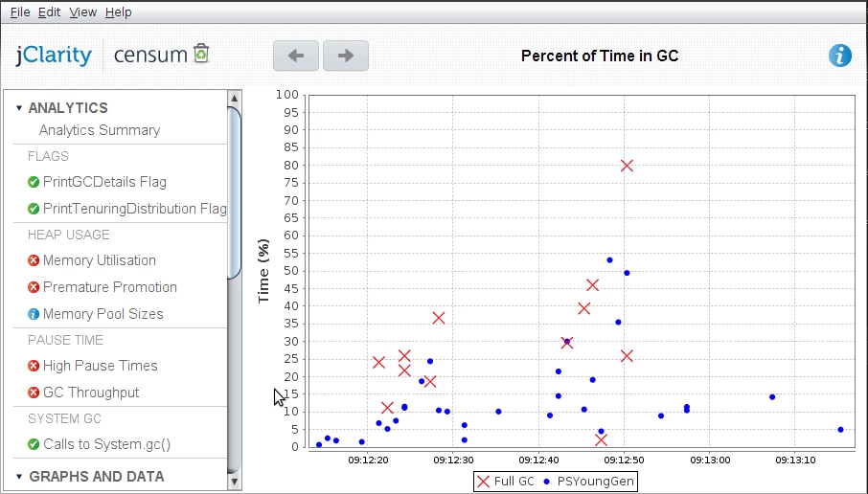
Task: Click the sidebar scrollbar down arrow
Action: coord(234,482)
